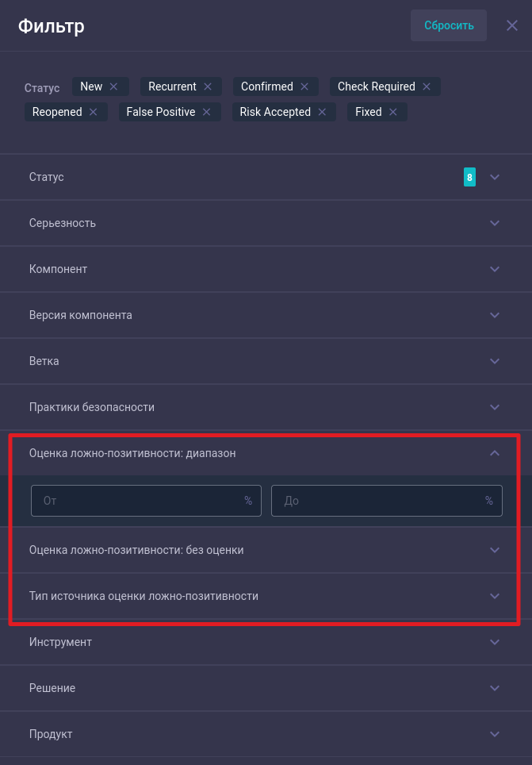Expand the Статус filter section
Image resolution: width=532 pixels, height=765 pixels.
(495, 177)
